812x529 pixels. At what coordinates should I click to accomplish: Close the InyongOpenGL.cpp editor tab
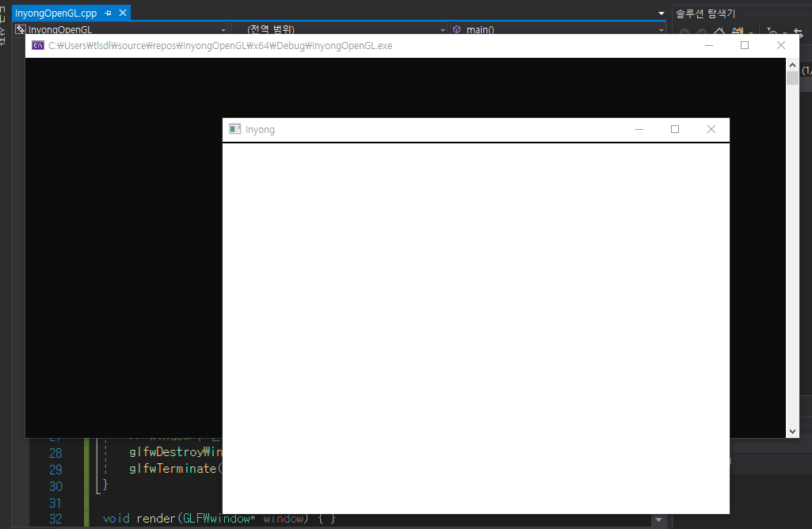(123, 13)
